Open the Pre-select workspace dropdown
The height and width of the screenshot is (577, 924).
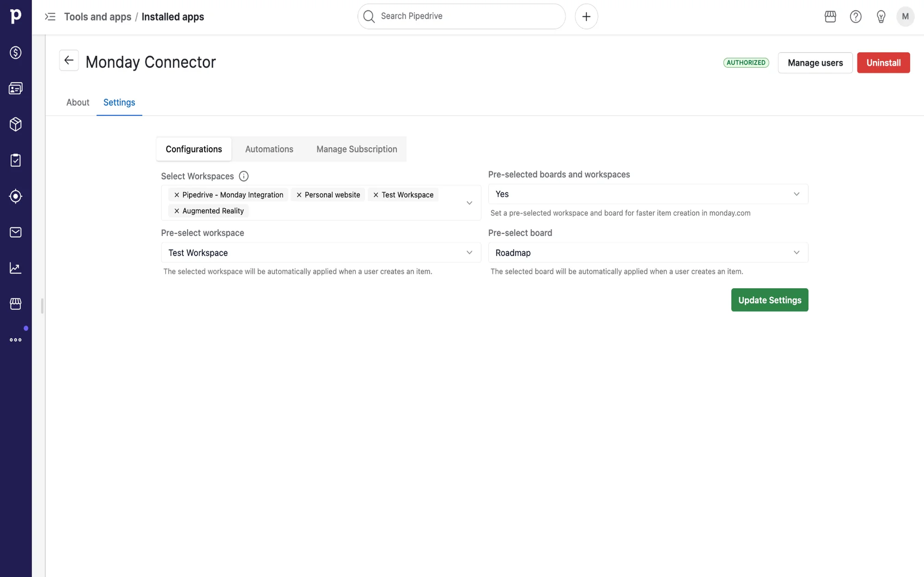click(x=321, y=253)
